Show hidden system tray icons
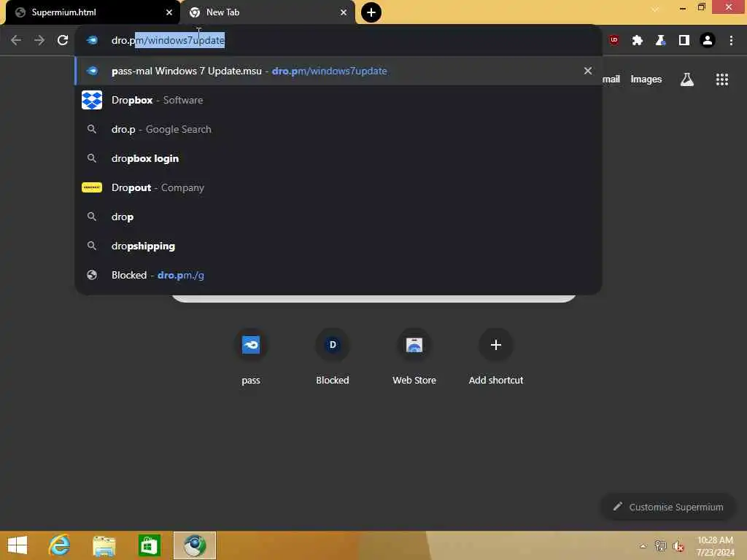Image resolution: width=747 pixels, height=560 pixels. tap(643, 546)
